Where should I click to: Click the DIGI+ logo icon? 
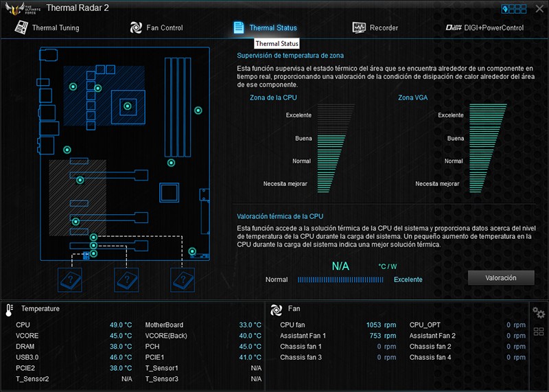coord(454,27)
